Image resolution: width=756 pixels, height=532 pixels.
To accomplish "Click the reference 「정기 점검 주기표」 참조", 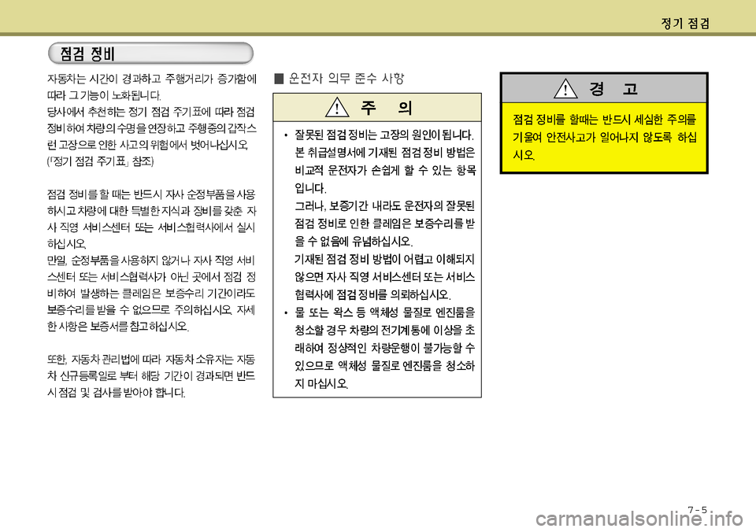I will [100, 161].
